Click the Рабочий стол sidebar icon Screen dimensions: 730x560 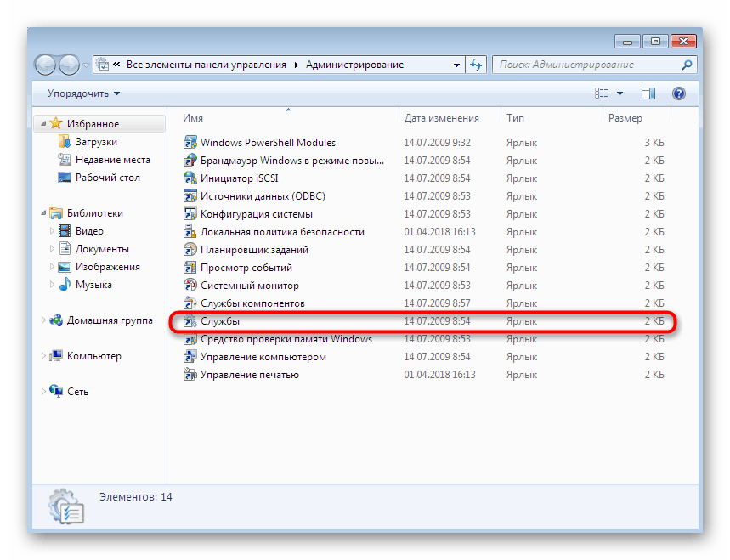(65, 178)
